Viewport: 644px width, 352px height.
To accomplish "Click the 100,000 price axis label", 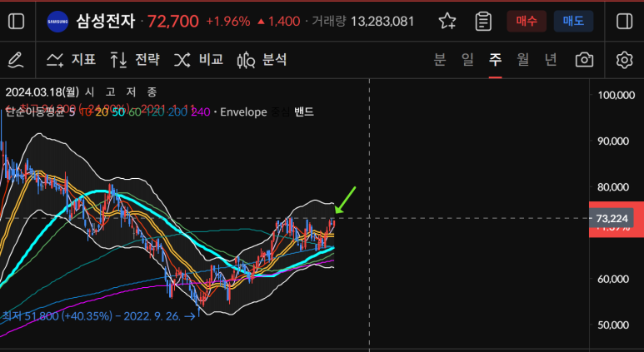I will tap(617, 95).
